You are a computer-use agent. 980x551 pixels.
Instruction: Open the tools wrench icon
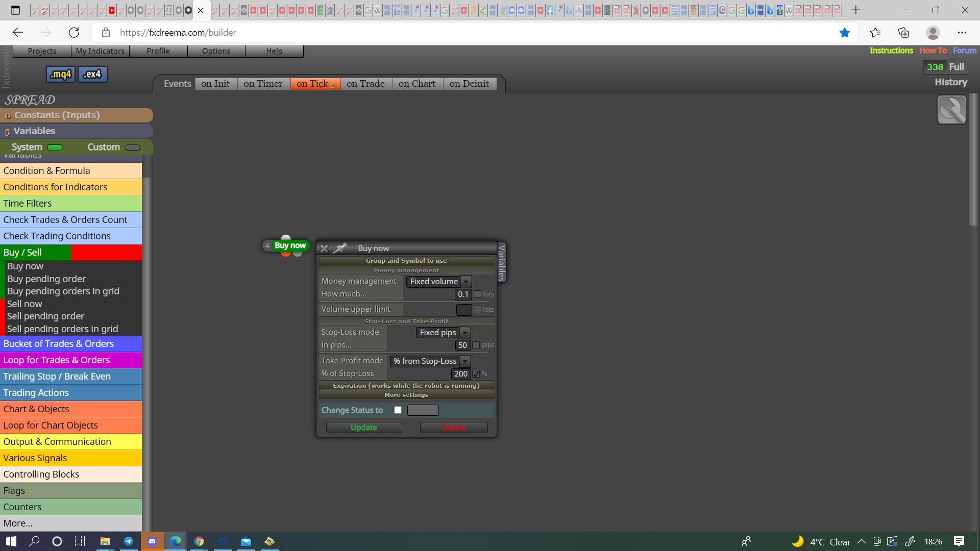pos(951,110)
